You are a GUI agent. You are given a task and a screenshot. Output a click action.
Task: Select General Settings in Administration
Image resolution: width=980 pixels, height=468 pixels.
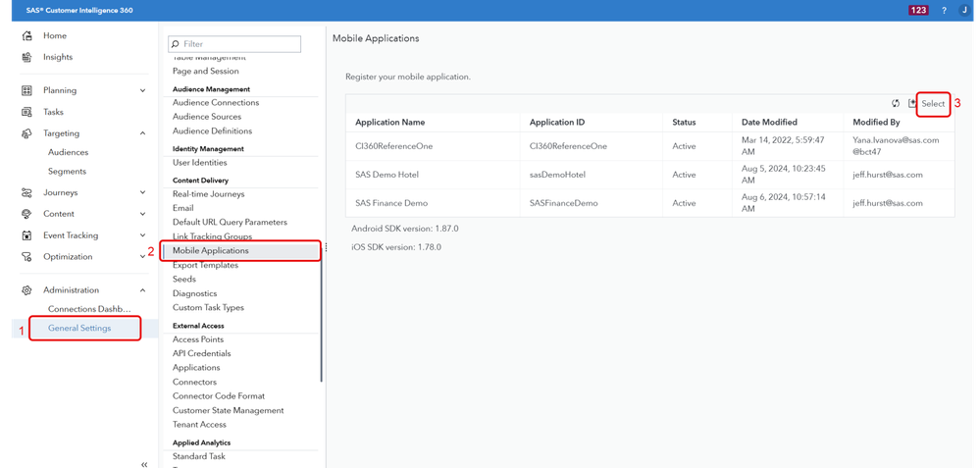[79, 328]
